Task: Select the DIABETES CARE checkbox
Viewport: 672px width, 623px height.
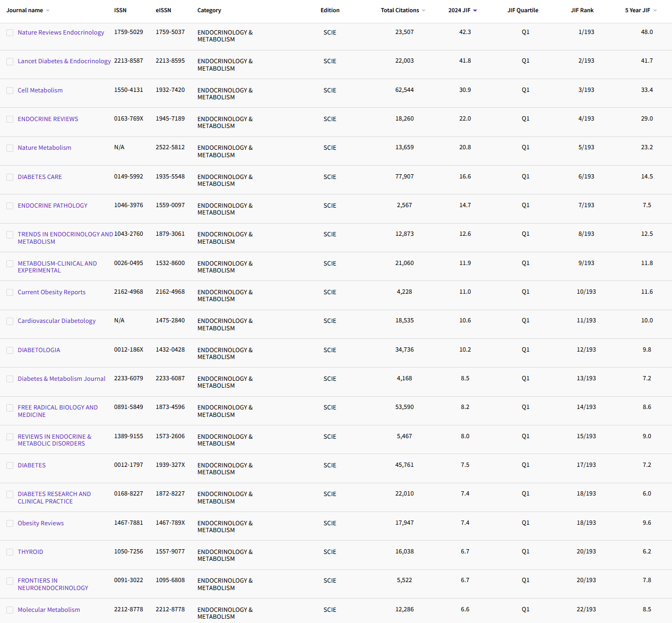Action: (10, 177)
